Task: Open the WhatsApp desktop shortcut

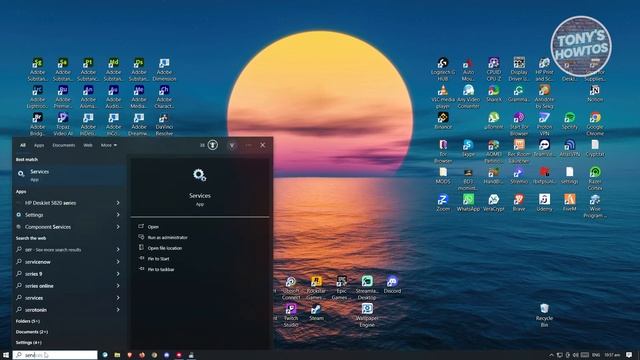Action: pyautogui.click(x=468, y=202)
